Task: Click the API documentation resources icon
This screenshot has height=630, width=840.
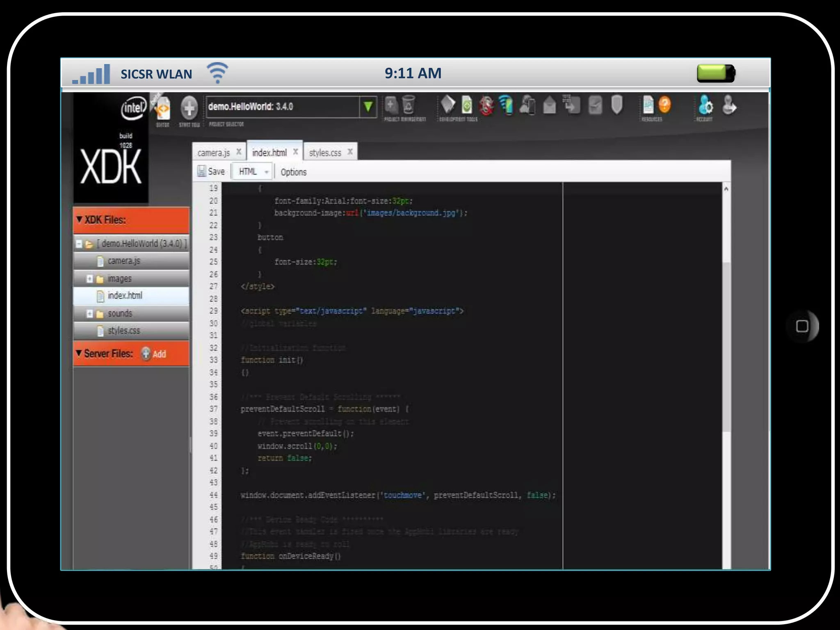Action: click(648, 105)
